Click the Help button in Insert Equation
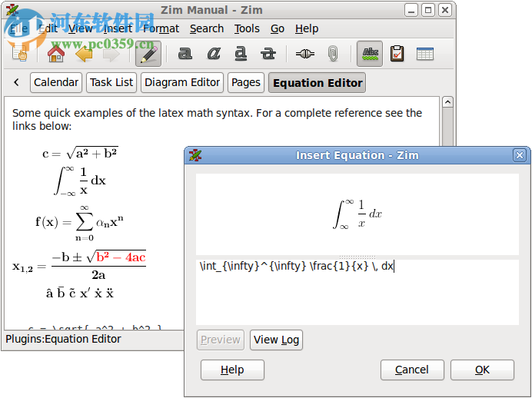 [x=232, y=370]
